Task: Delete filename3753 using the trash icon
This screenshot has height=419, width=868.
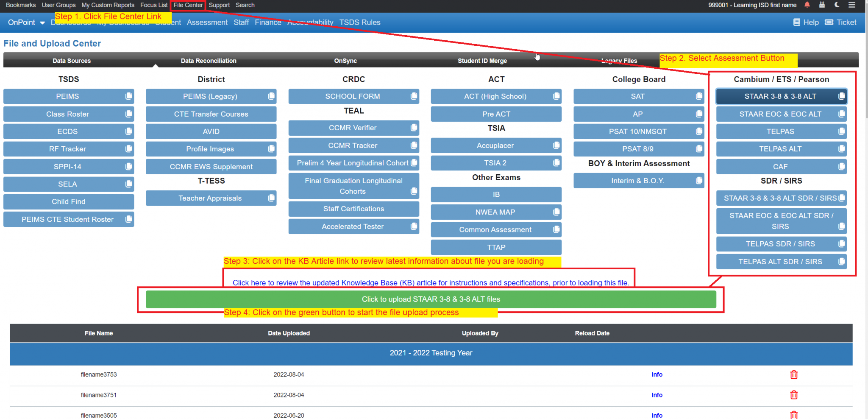Action: [793, 374]
